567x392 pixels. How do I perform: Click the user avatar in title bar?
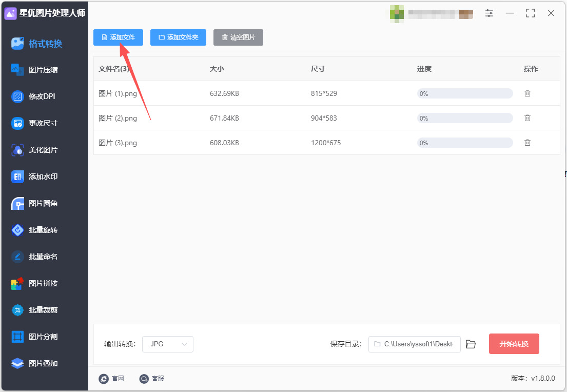click(x=397, y=14)
